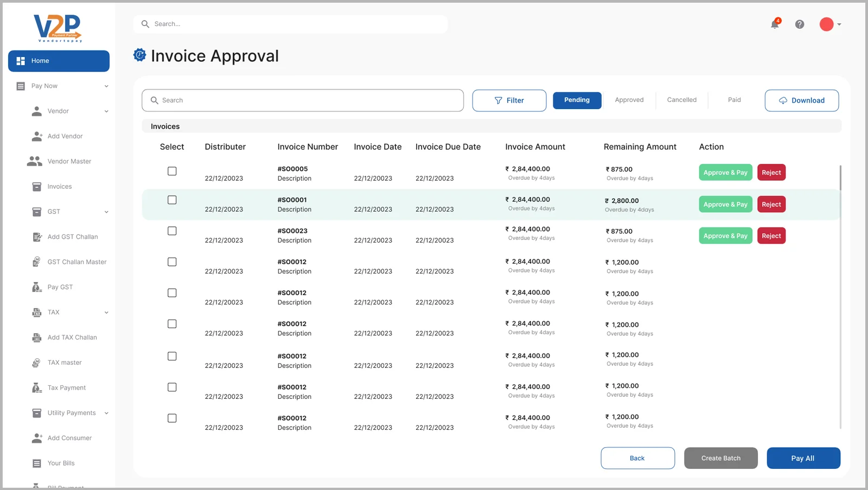The image size is (868, 490).
Task: Check the box for invoice #SO0023
Action: point(172,231)
